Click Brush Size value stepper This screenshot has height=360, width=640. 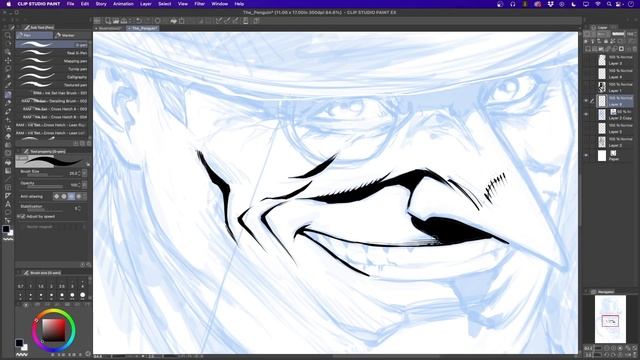pyautogui.click(x=79, y=173)
